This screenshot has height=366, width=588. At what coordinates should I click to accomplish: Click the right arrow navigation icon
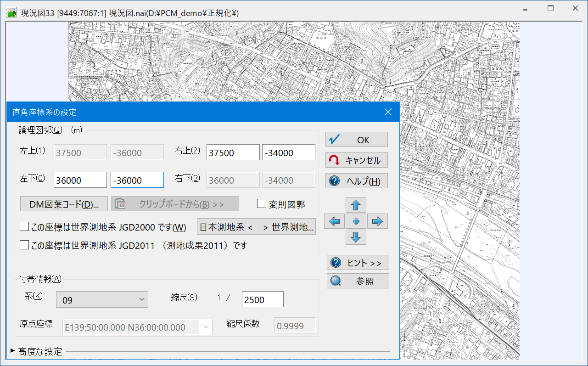377,221
